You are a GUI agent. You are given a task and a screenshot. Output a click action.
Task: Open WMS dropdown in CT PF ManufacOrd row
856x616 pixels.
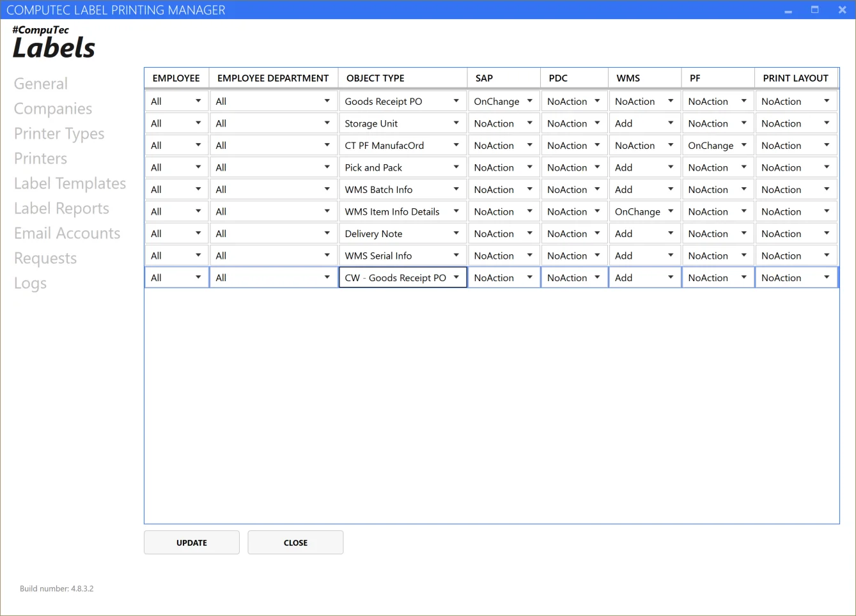pyautogui.click(x=644, y=146)
